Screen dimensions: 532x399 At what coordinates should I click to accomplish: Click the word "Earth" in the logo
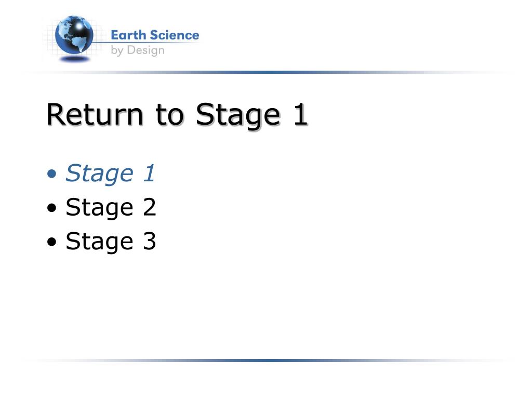[x=128, y=35]
